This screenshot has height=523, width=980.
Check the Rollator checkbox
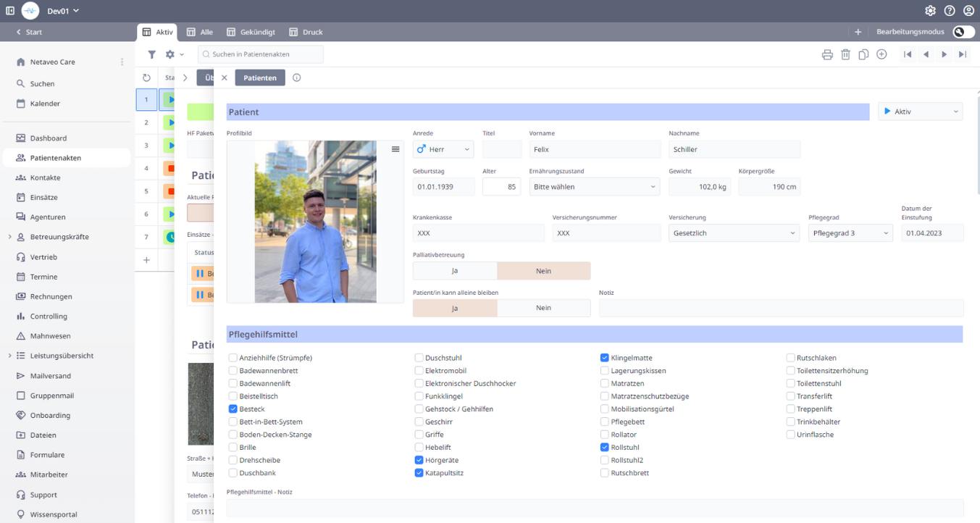(605, 435)
